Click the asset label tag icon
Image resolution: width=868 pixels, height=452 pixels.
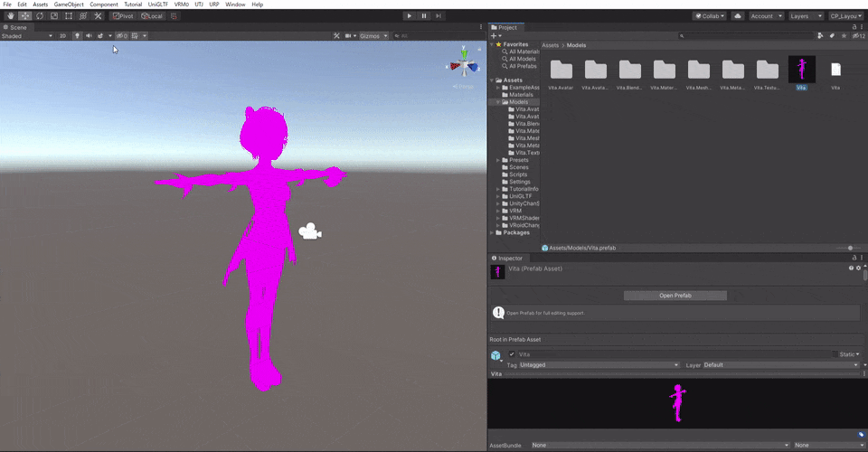pyautogui.click(x=861, y=435)
